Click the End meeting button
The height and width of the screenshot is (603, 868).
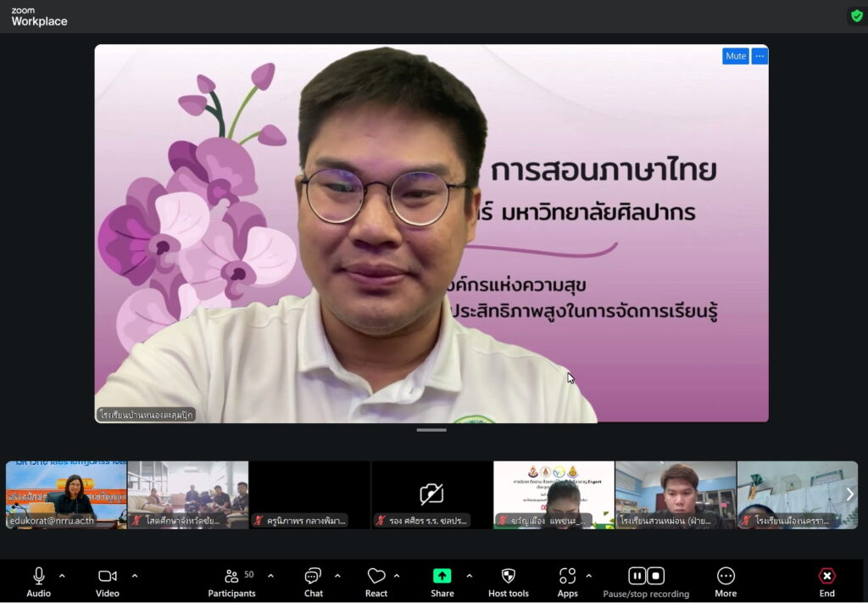click(826, 577)
